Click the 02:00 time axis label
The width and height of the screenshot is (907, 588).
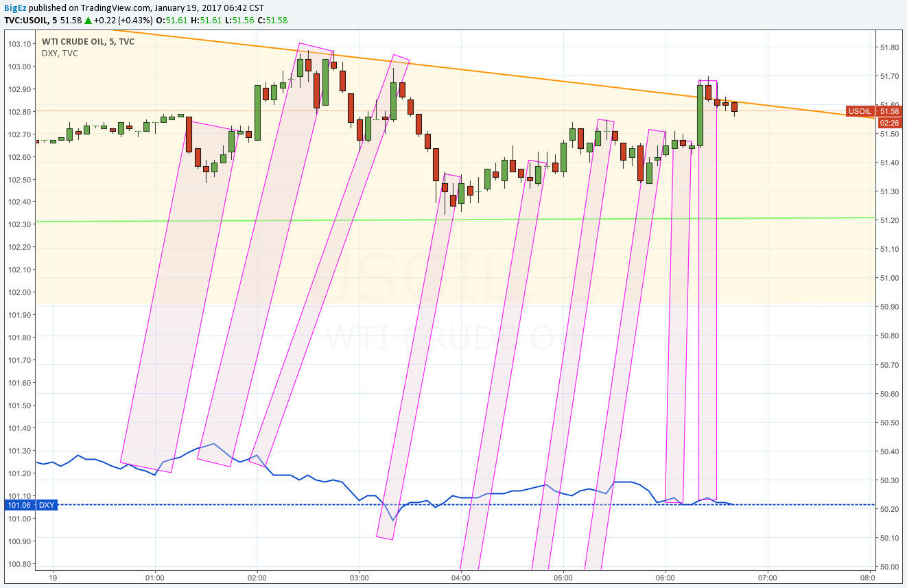coord(257,578)
